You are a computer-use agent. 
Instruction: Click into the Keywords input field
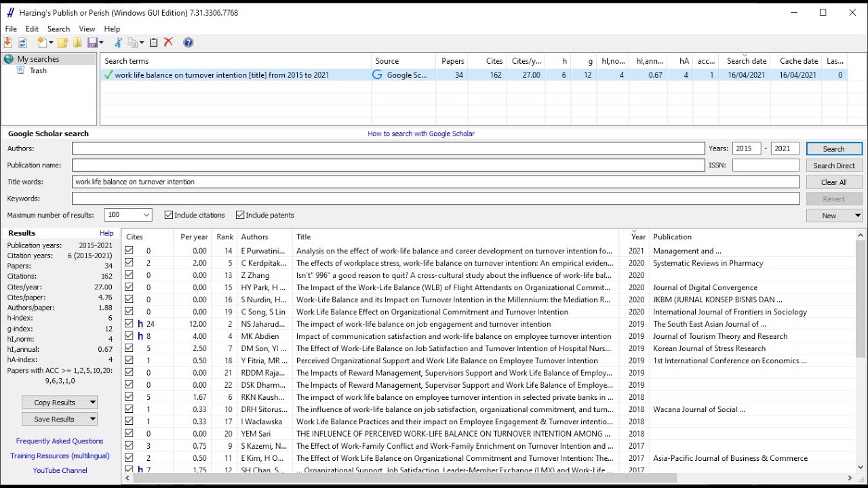435,199
